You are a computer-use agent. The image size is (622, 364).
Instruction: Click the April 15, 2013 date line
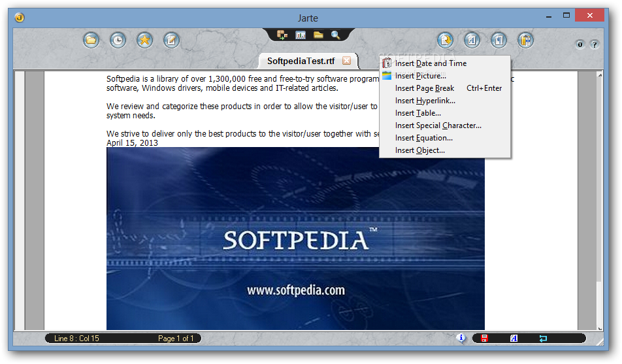tap(132, 143)
